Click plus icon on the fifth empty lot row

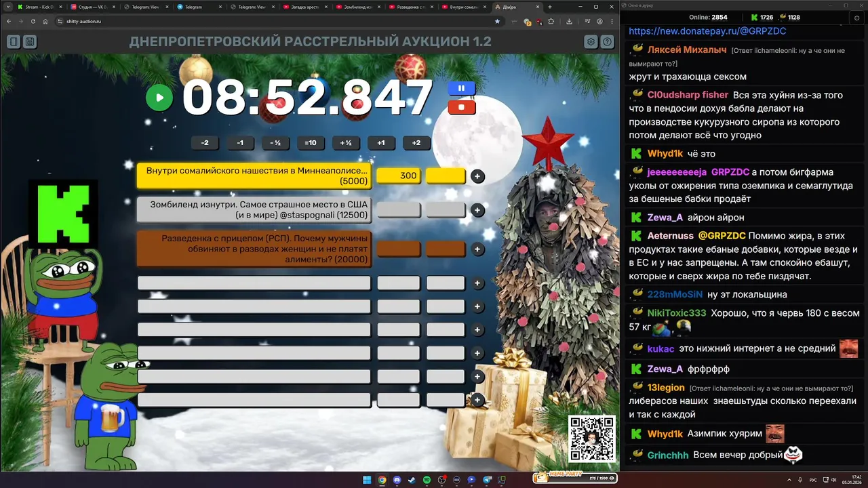(x=477, y=376)
